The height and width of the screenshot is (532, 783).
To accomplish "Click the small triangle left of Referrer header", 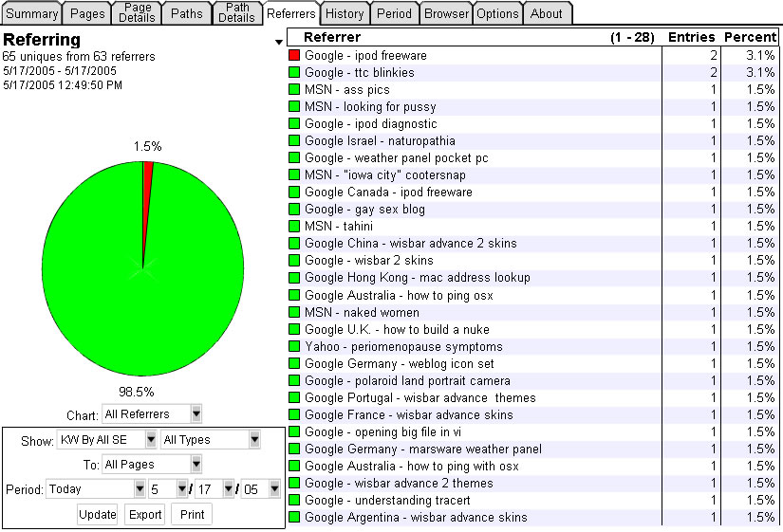I will (x=278, y=42).
